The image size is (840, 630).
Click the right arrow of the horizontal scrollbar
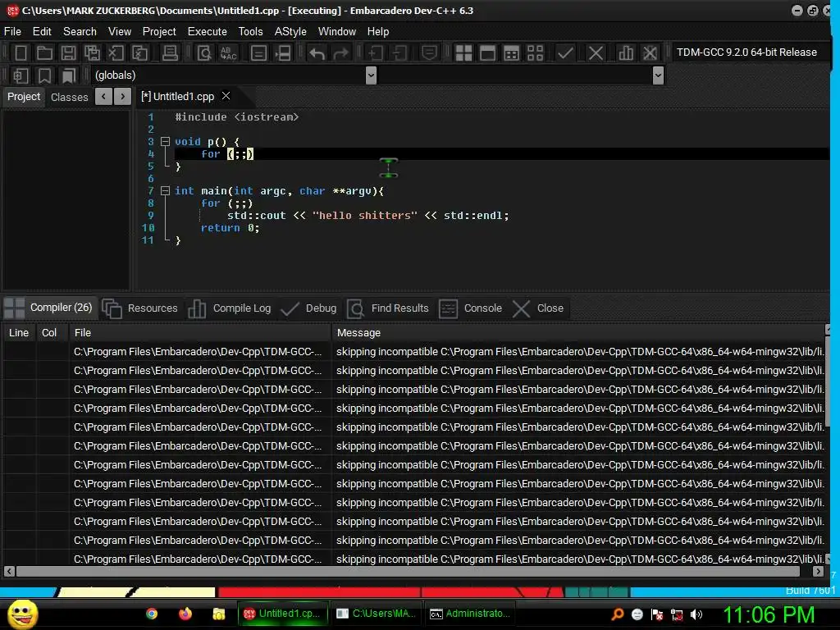click(x=818, y=572)
